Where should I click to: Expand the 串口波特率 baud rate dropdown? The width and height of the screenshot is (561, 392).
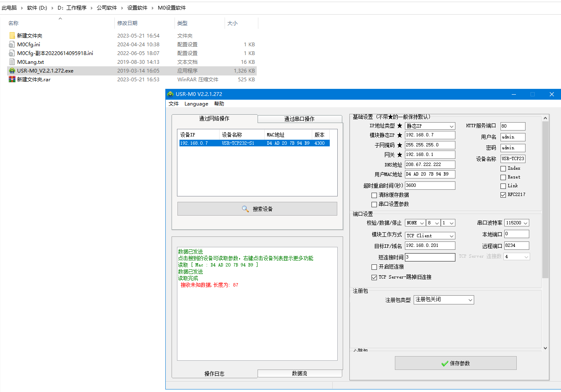click(516, 223)
